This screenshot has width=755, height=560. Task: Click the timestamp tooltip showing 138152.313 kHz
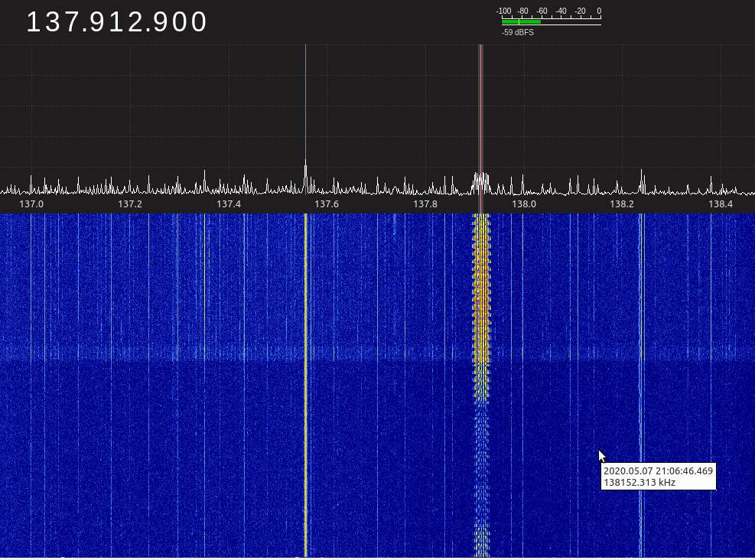658,477
